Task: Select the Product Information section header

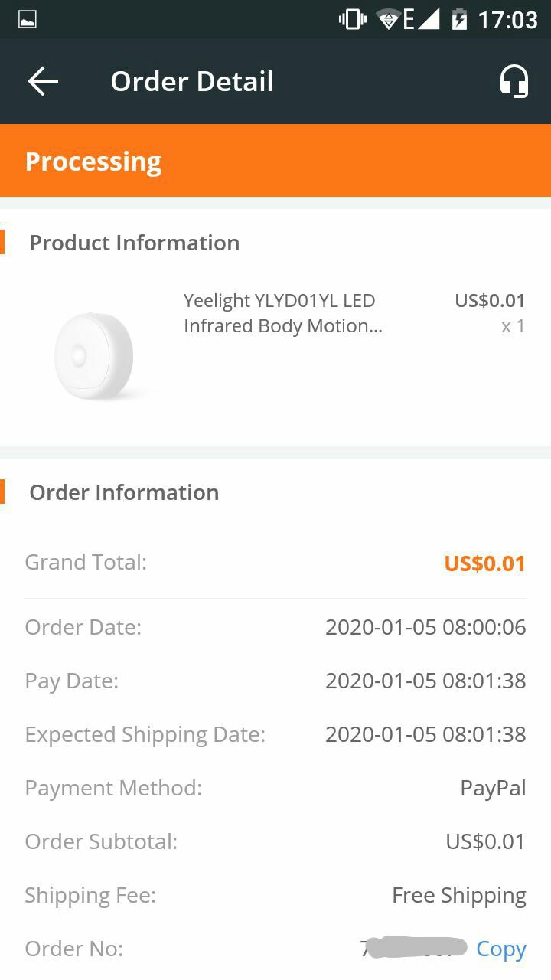Action: (x=135, y=243)
